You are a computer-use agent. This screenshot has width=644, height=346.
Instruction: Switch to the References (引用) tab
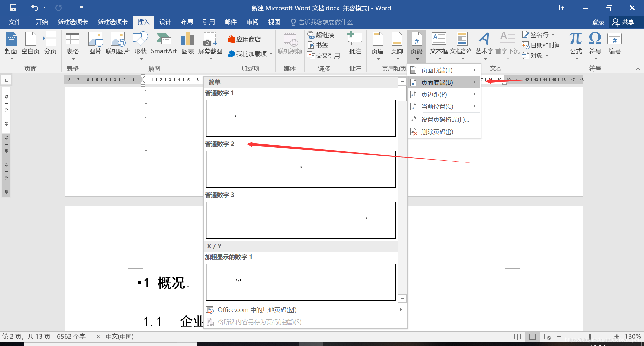tap(209, 22)
